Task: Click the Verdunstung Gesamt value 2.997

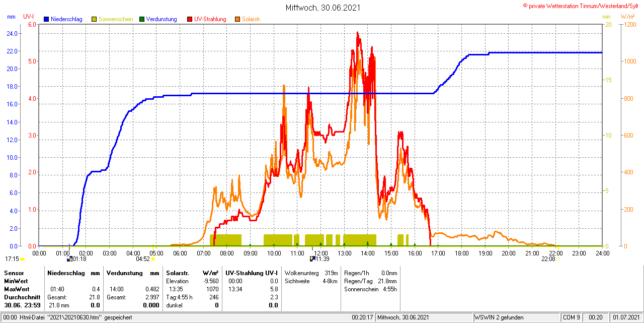Action: 152,297
